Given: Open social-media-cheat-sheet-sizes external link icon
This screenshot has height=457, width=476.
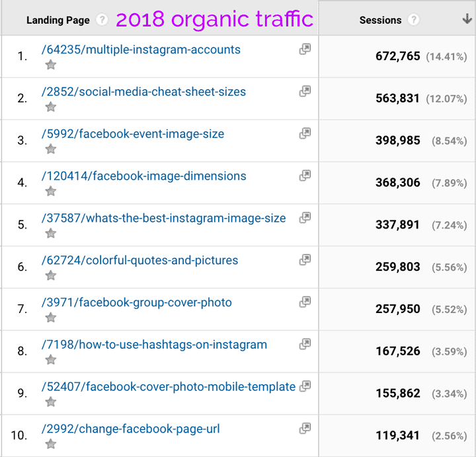Looking at the screenshot, I should pos(305,91).
